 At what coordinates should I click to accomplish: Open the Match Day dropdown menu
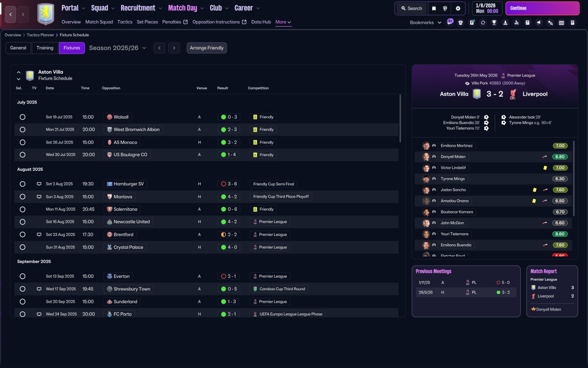click(186, 8)
